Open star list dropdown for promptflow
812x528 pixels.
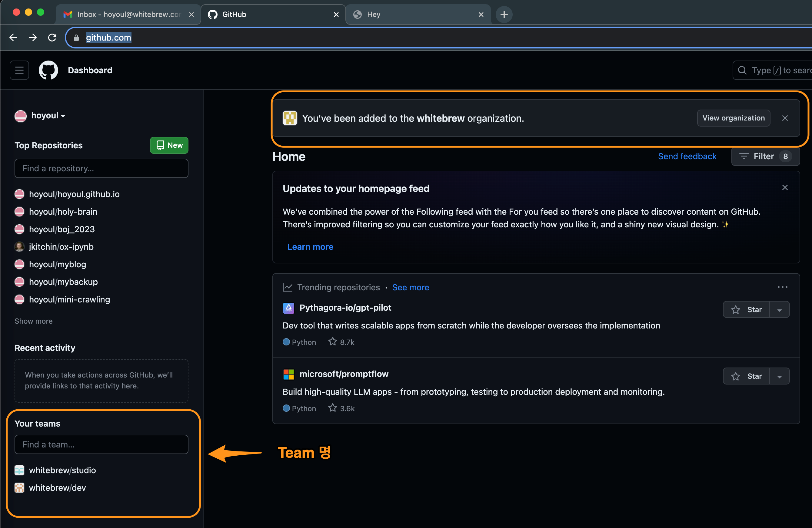[779, 376]
